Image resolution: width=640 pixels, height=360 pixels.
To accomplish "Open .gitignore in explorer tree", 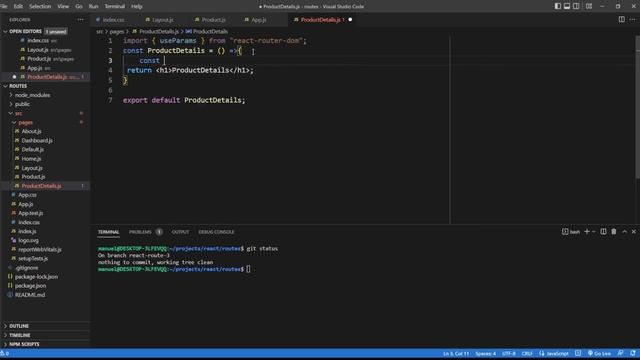I will [27, 268].
